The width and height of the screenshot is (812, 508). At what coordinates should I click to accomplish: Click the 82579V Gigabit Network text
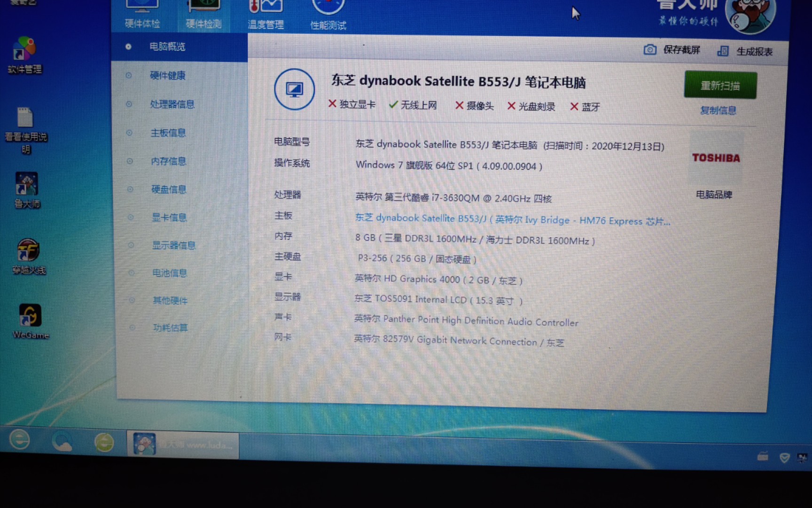click(x=459, y=341)
